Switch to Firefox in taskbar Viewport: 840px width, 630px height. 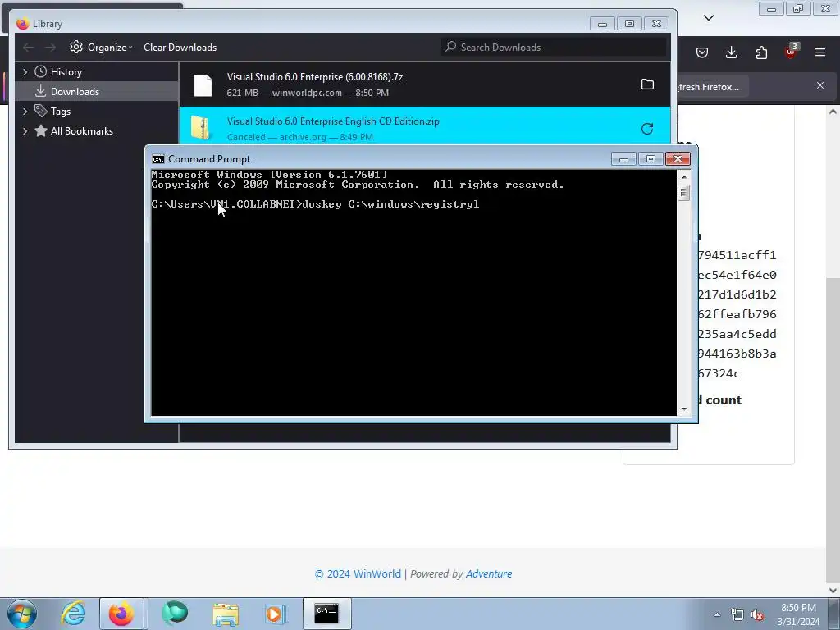[x=121, y=614]
